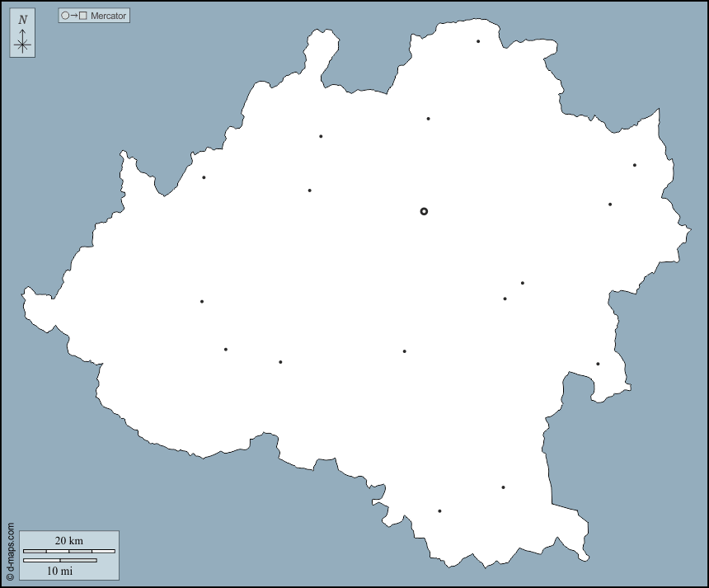This screenshot has height=588, width=709.
Task: Select the southernmost city dot
Action: point(439,511)
